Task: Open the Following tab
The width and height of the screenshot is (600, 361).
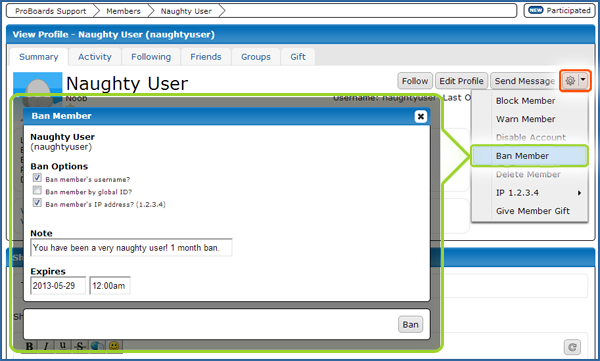Action: click(x=151, y=57)
